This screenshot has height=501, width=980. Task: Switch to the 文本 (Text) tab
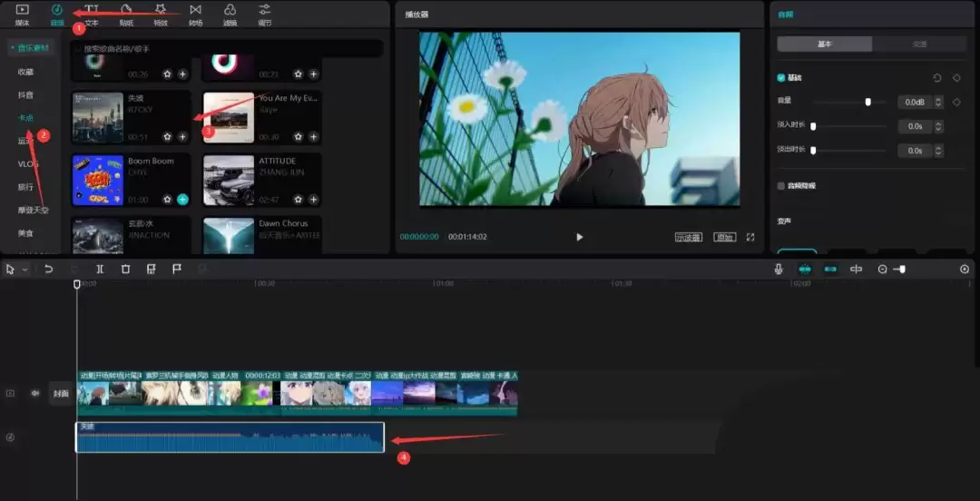92,14
